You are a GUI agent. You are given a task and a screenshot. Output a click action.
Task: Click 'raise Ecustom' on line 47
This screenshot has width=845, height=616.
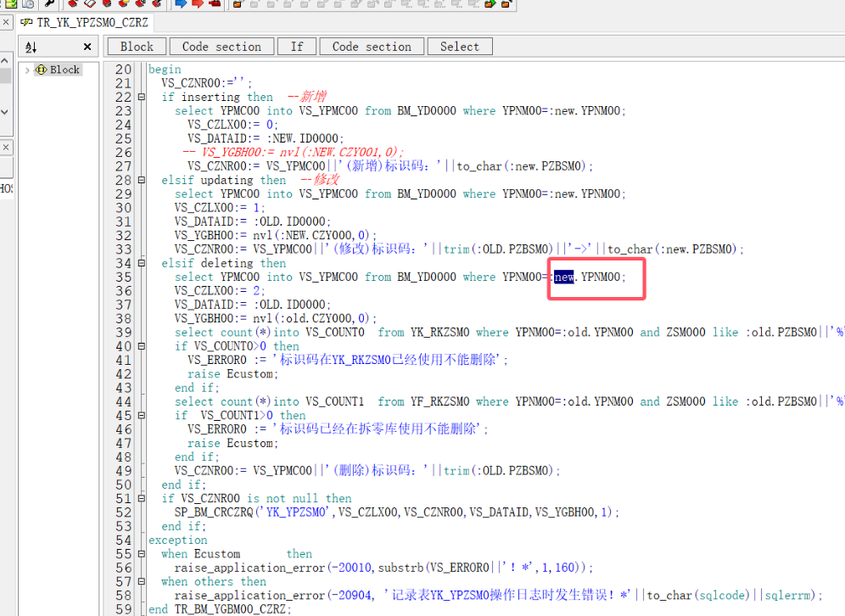[232, 444]
